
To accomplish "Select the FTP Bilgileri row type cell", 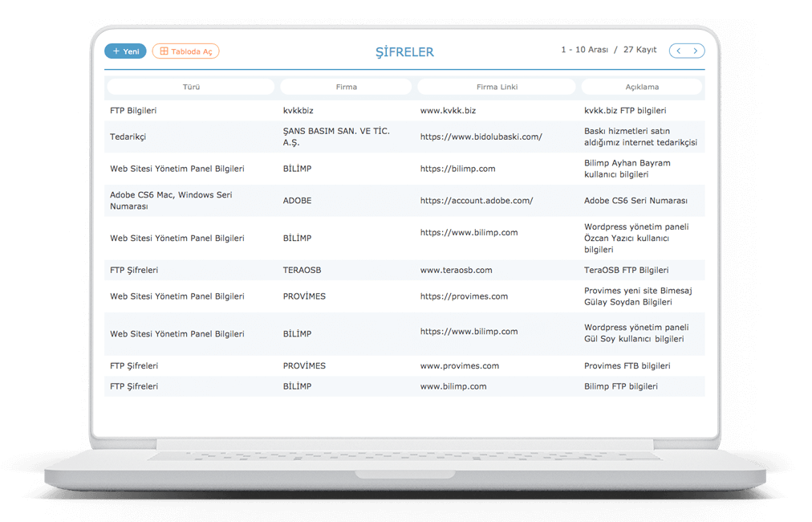I will click(x=133, y=110).
